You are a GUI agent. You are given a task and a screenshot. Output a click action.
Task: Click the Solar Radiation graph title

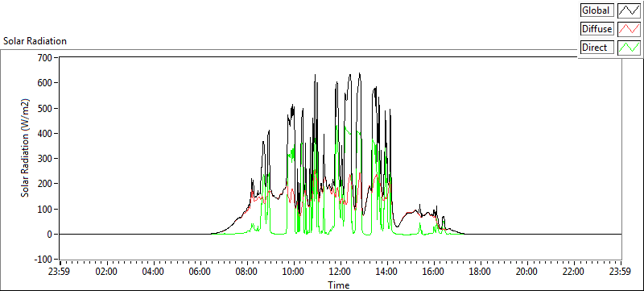[x=35, y=41]
